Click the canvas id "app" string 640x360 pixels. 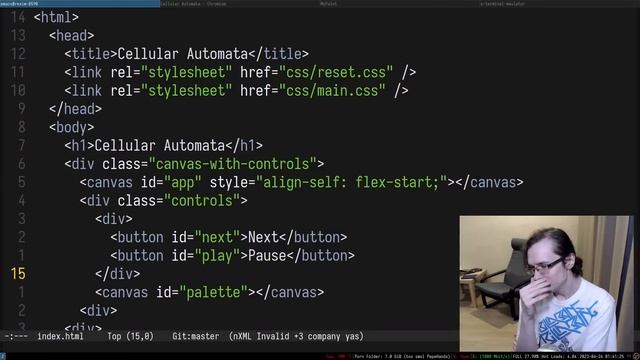182,182
